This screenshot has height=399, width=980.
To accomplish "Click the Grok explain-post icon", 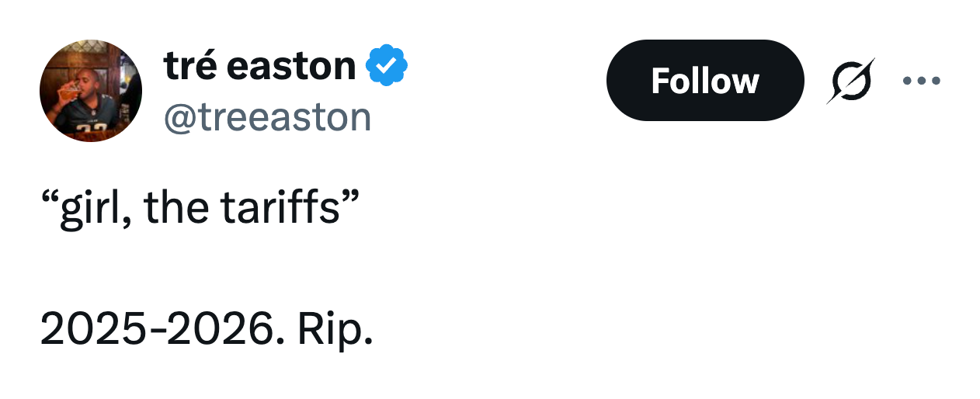I will click(x=850, y=81).
